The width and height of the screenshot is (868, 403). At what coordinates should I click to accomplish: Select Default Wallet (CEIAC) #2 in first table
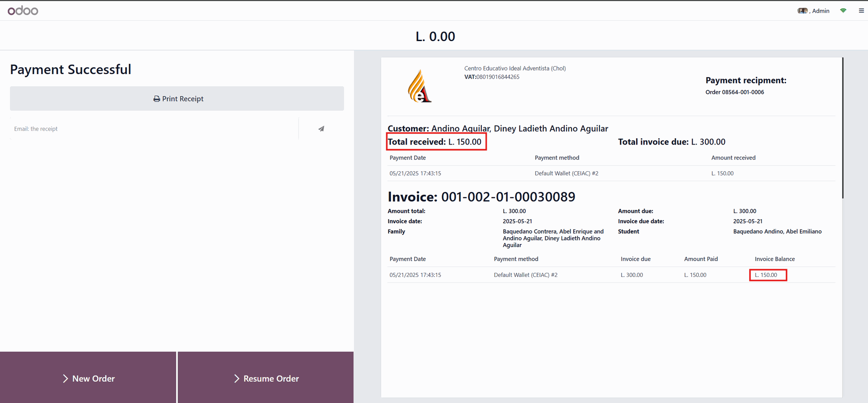click(x=566, y=173)
